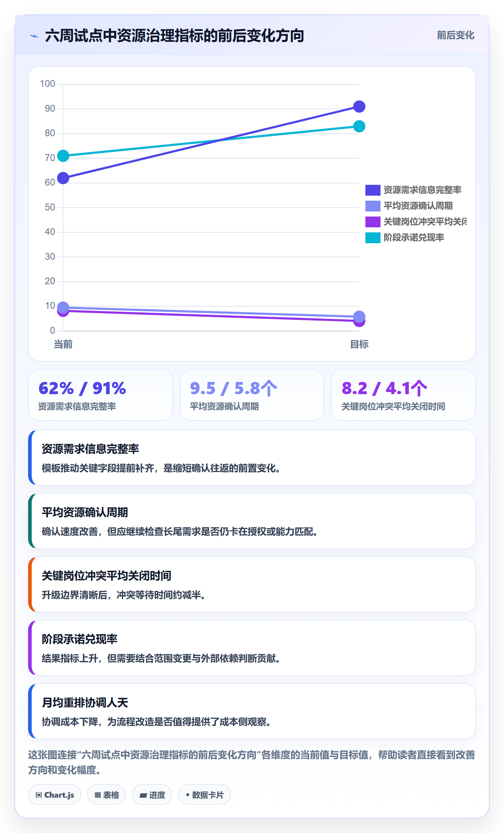The width and height of the screenshot is (504, 833).
Task: Click the card description starting with 模板推动关键字段
Action: tap(161, 468)
